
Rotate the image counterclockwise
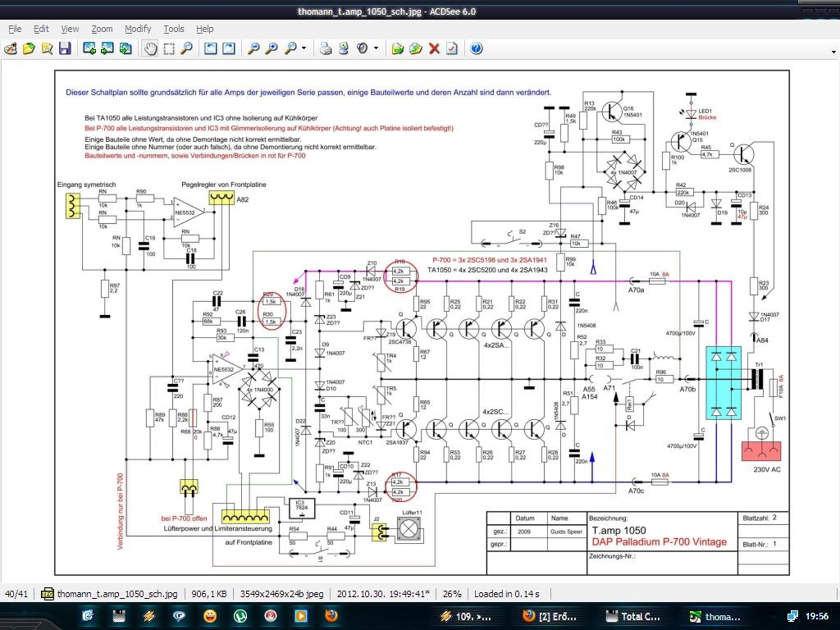point(210,48)
